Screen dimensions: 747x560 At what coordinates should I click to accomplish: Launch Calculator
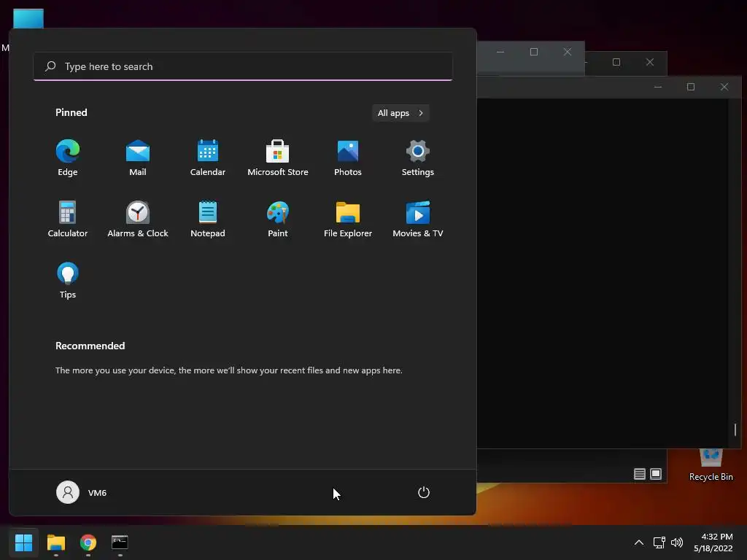coord(68,219)
